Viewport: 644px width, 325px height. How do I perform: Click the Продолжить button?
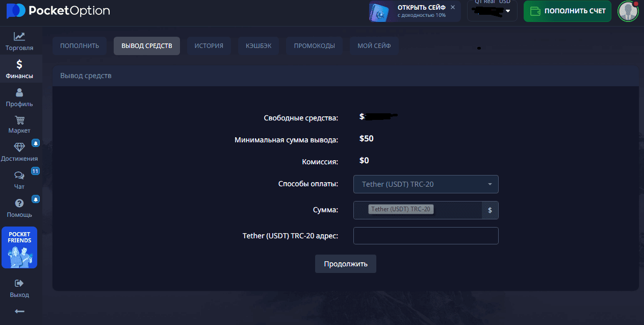346,264
